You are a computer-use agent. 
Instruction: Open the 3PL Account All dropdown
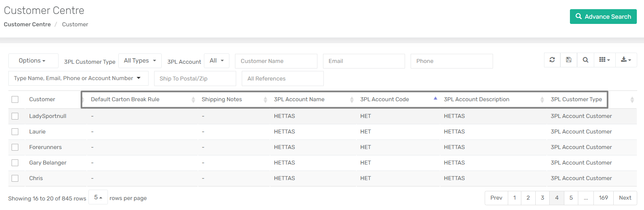[x=217, y=61]
